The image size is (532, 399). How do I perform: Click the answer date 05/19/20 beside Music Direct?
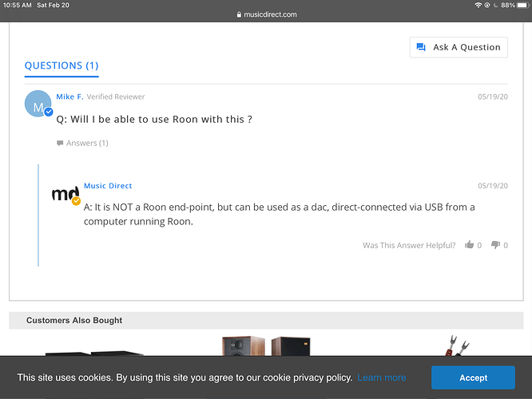point(493,186)
